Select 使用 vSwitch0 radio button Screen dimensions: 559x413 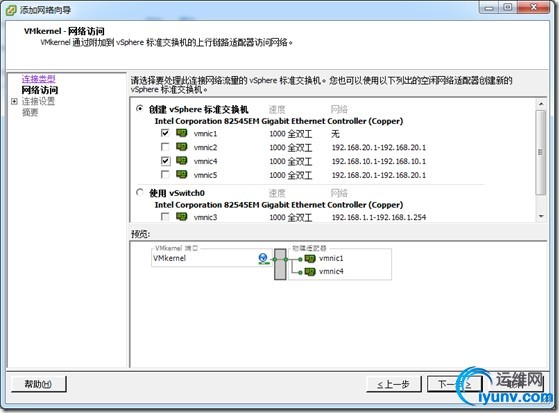click(140, 193)
